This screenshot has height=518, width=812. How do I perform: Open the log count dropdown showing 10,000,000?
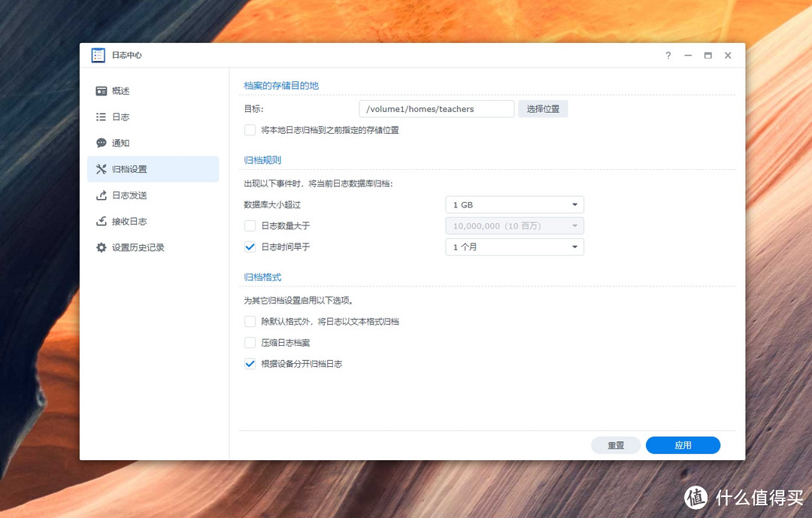coord(514,226)
